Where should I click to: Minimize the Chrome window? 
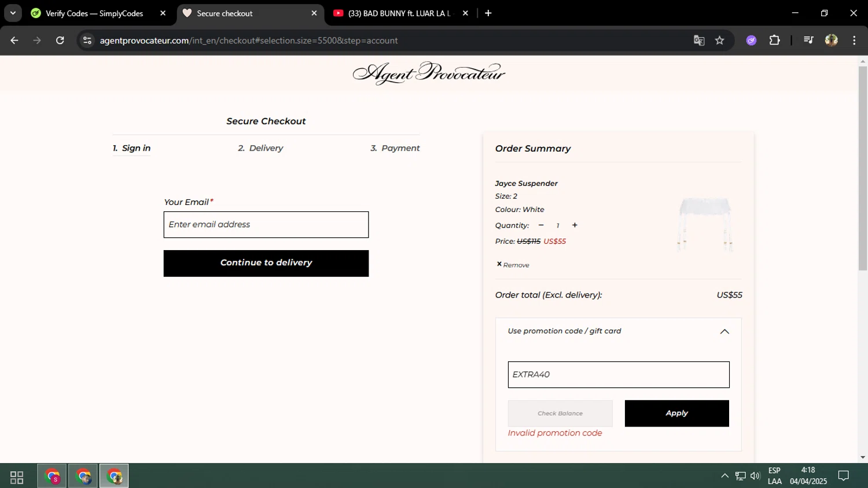click(795, 13)
